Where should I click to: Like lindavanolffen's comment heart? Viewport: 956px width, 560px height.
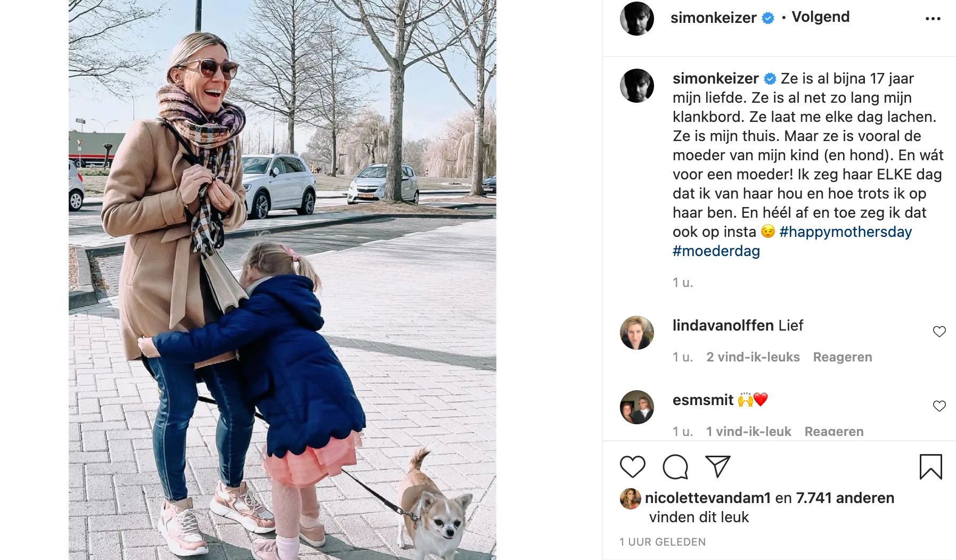click(939, 332)
